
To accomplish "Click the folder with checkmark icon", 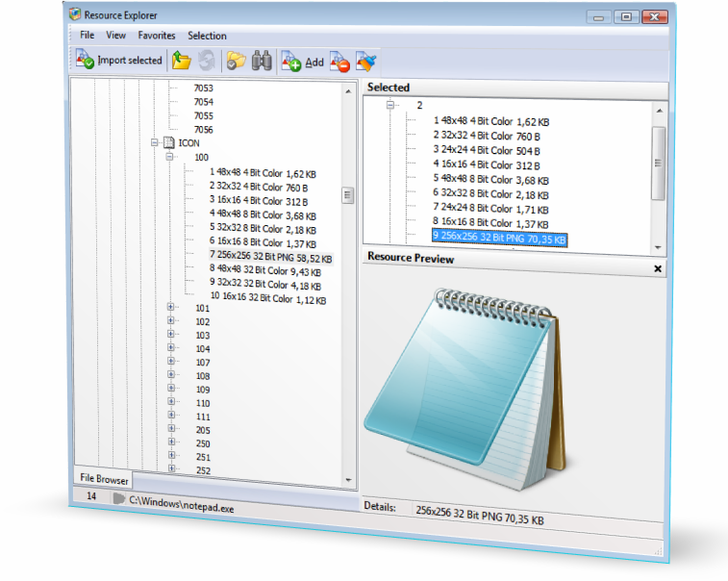I will [x=236, y=62].
